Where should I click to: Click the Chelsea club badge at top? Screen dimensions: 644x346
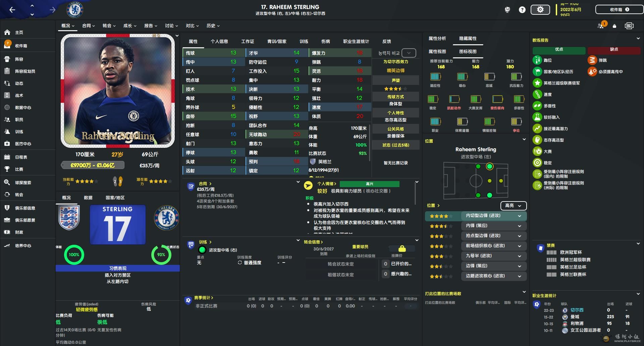tap(75, 9)
